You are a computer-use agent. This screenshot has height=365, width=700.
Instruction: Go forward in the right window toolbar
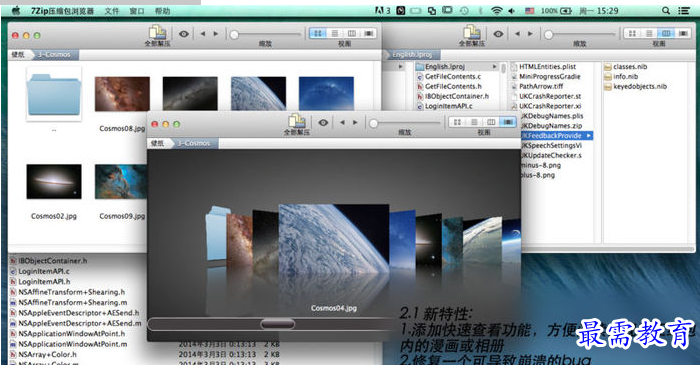(530, 34)
